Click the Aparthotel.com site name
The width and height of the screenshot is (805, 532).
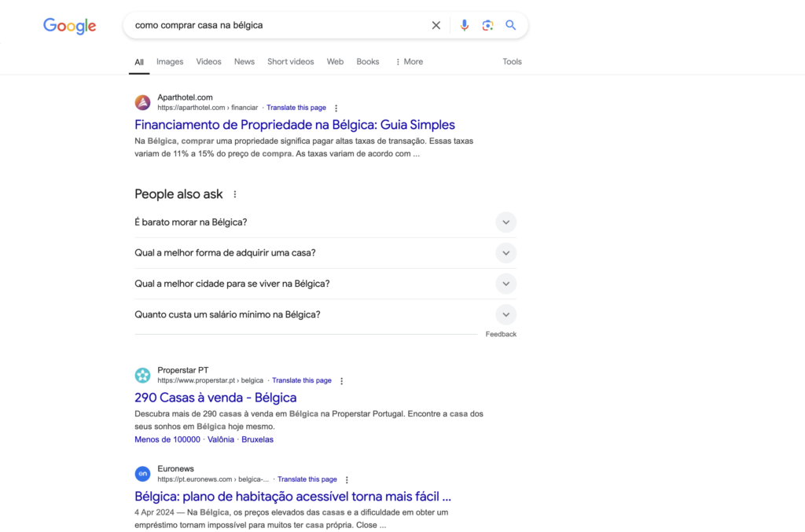coord(185,97)
